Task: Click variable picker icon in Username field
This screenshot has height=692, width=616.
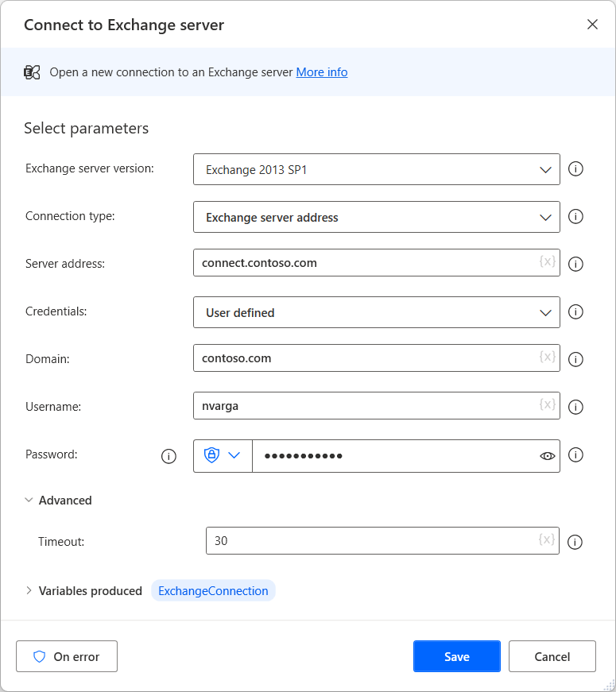Action: point(547,405)
